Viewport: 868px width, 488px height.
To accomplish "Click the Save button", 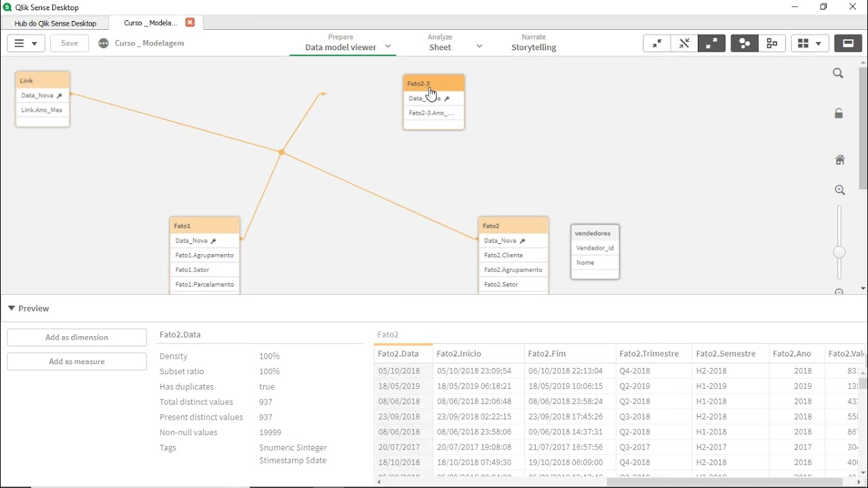I will click(x=69, y=43).
